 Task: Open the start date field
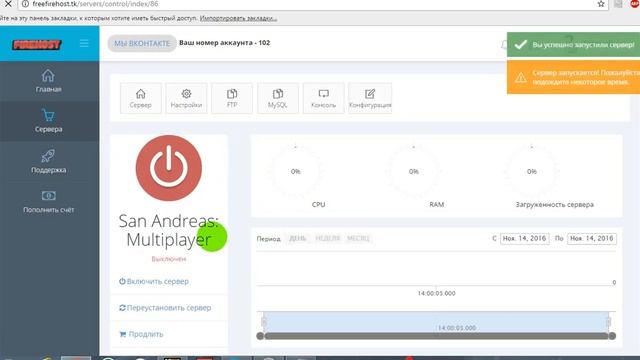[524, 238]
